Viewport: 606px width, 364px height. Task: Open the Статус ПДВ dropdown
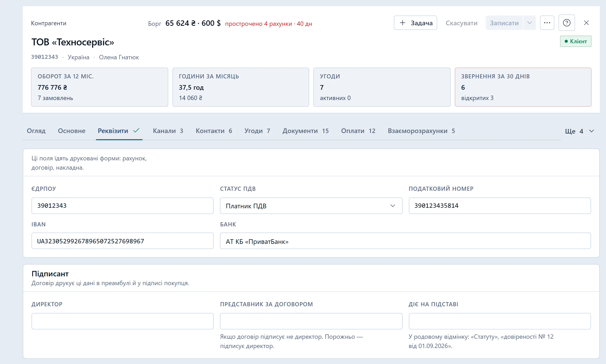tap(311, 206)
